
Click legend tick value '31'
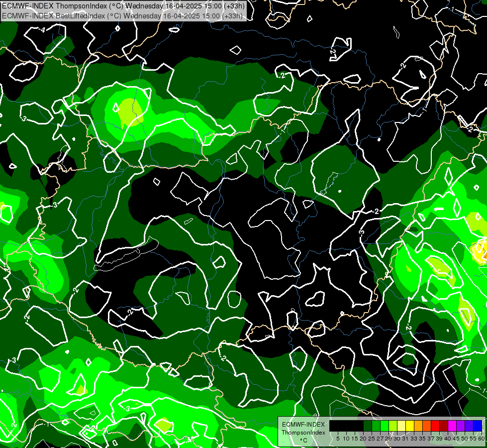tap(405, 439)
